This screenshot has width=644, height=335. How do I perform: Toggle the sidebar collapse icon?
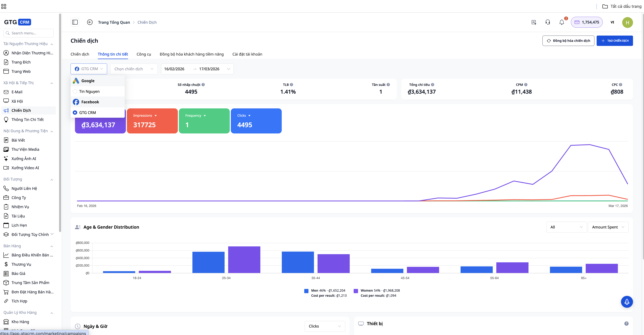[x=75, y=22]
